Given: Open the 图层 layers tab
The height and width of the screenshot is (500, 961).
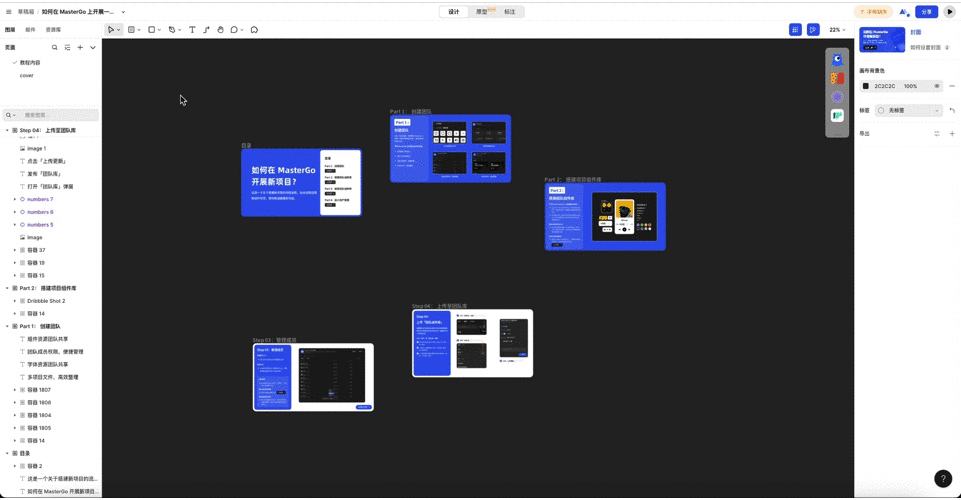Looking at the screenshot, I should [x=10, y=29].
